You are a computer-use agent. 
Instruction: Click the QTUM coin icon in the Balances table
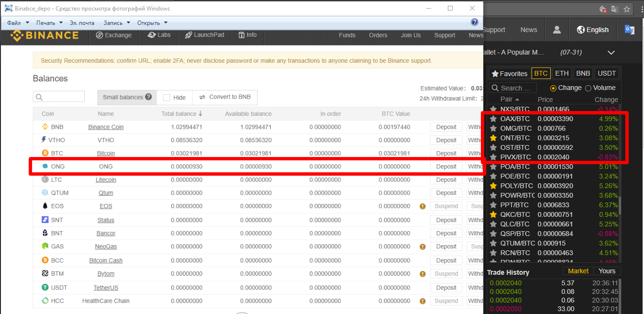click(45, 192)
